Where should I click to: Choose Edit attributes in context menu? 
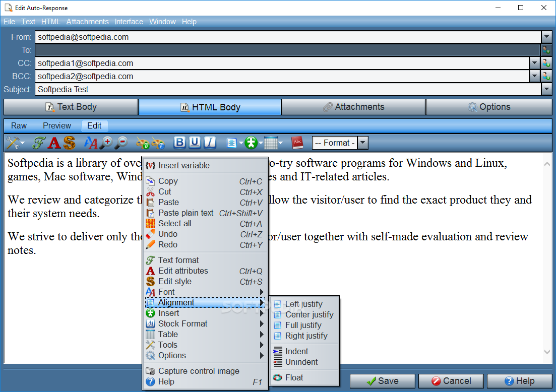(205, 271)
